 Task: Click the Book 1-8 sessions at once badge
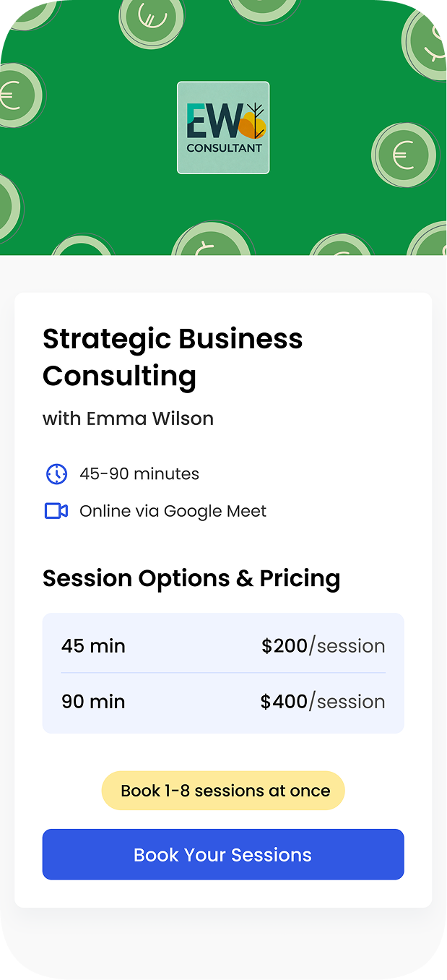(223, 791)
